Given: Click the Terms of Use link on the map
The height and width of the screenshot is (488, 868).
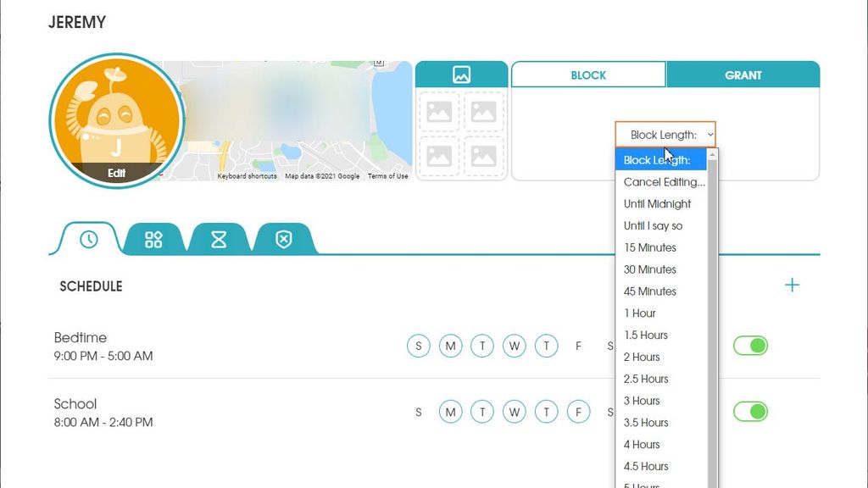Looking at the screenshot, I should coord(387,176).
